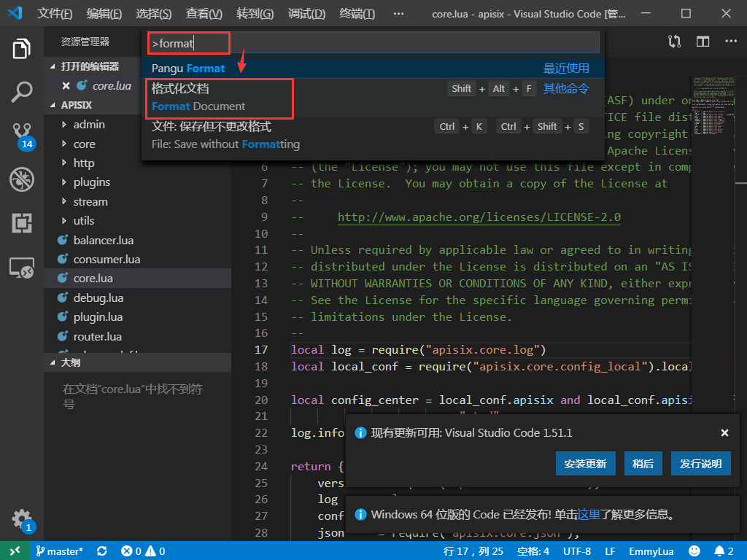The height and width of the screenshot is (560, 747).
Task: Open the Apache license URL link
Action: point(479,217)
